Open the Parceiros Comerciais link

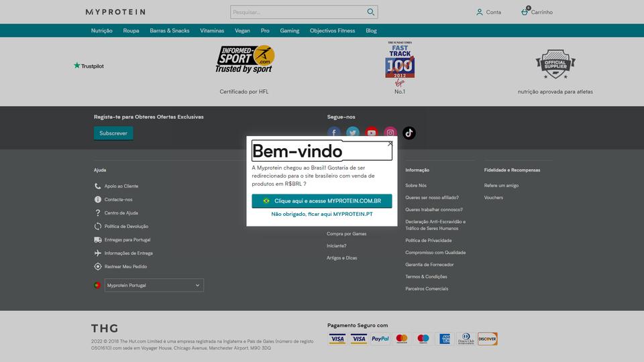point(427,289)
